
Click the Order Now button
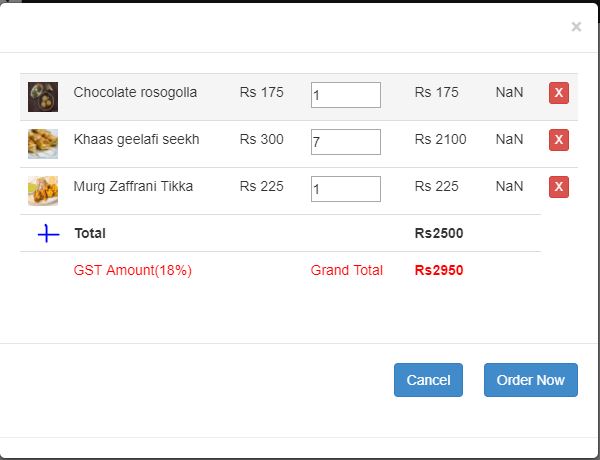click(x=530, y=380)
